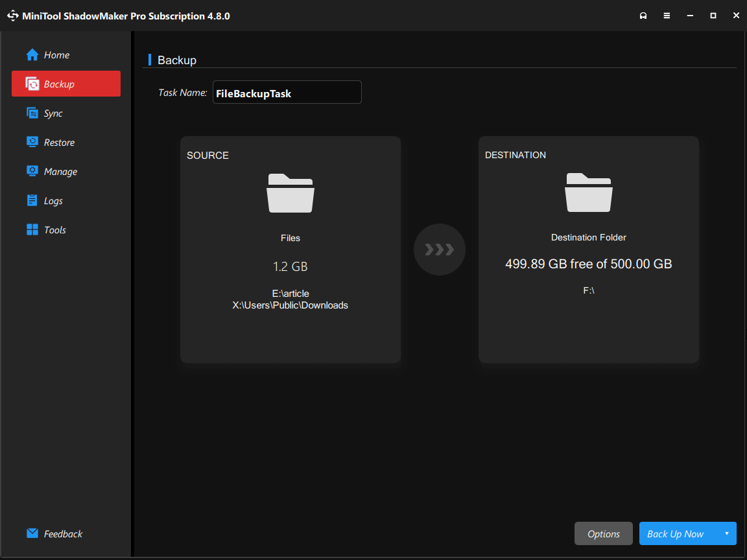Screen dimensions: 747x560
Task: Open backup Options
Action: tap(603, 533)
